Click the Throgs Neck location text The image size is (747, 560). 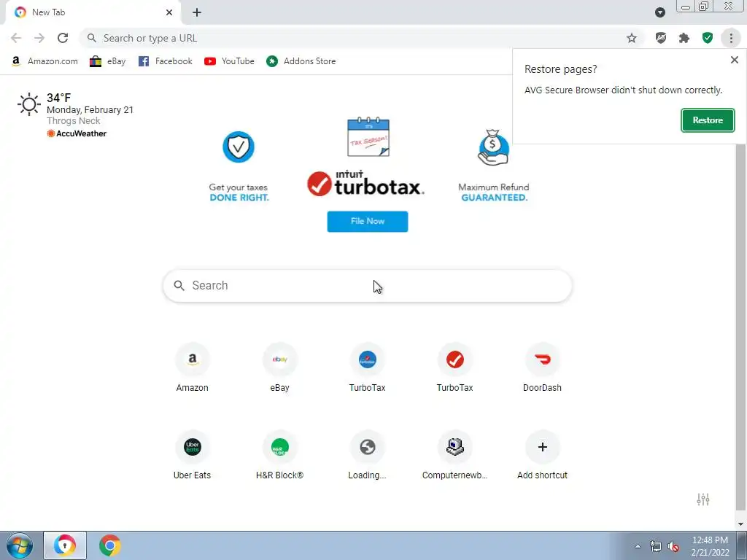coord(74,121)
